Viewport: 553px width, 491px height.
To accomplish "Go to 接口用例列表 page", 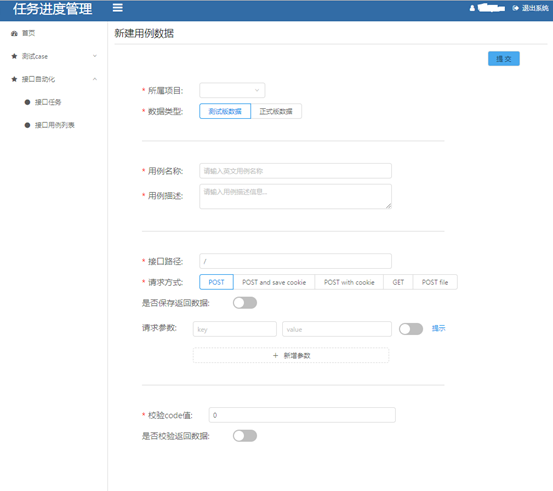I will click(x=55, y=125).
